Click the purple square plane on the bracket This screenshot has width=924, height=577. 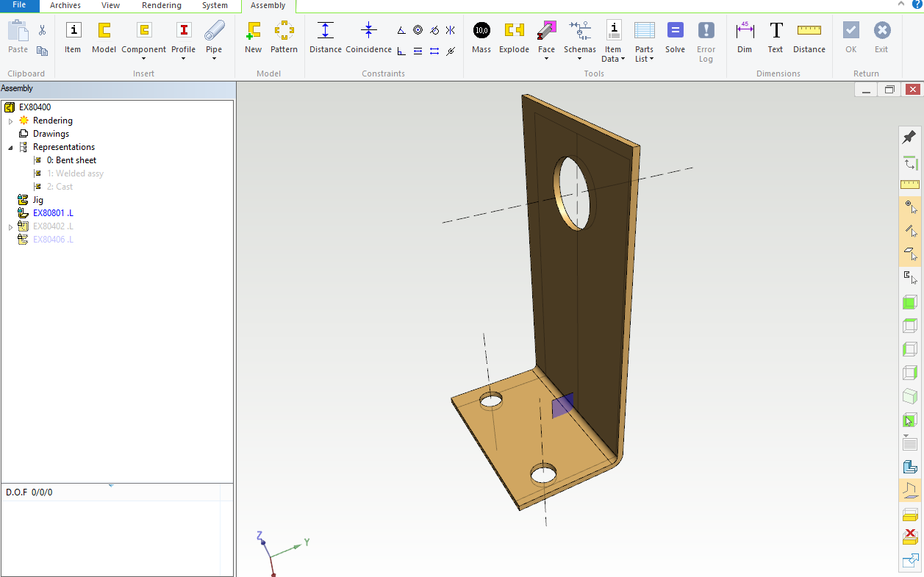pyautogui.click(x=562, y=406)
